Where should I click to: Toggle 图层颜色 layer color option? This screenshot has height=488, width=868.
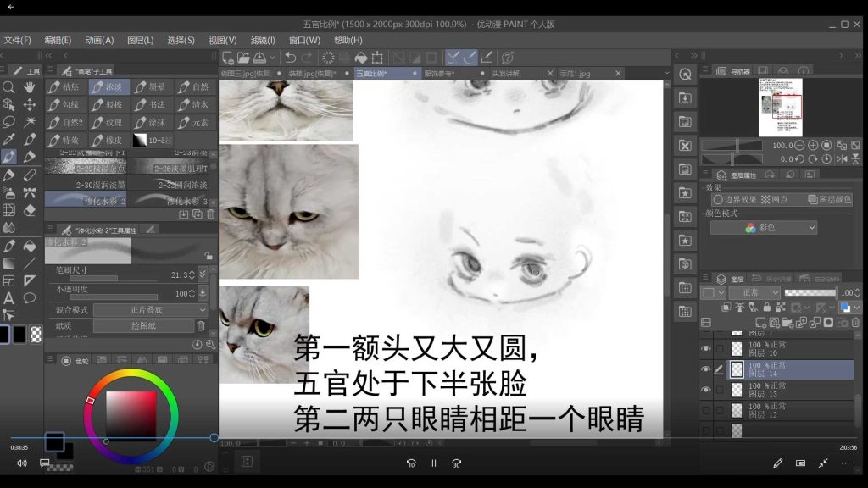pos(829,199)
